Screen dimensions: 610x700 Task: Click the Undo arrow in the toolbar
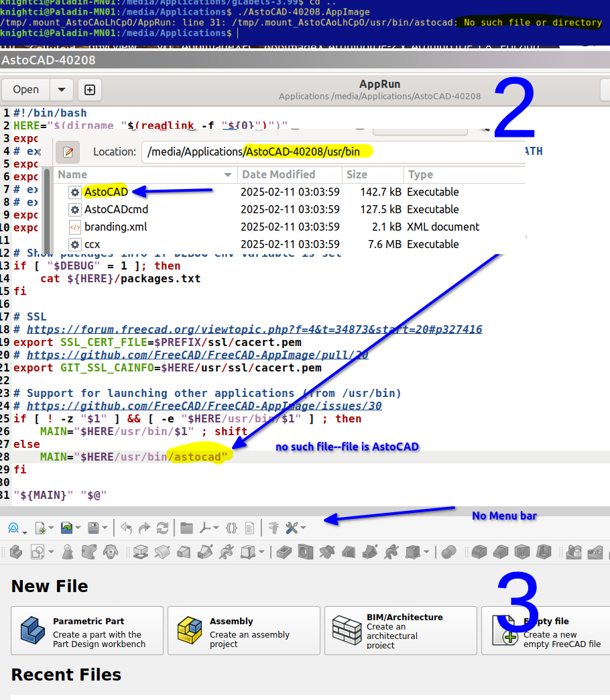pos(126,528)
